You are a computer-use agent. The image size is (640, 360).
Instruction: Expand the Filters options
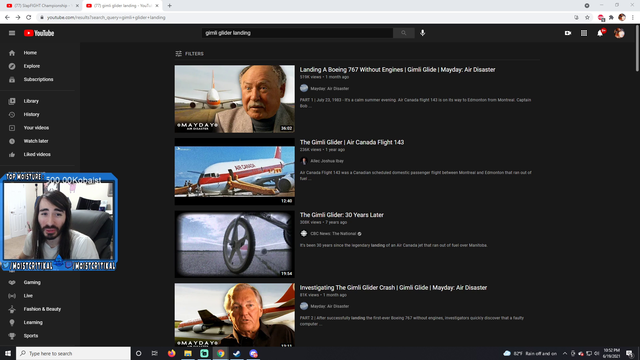pos(189,53)
